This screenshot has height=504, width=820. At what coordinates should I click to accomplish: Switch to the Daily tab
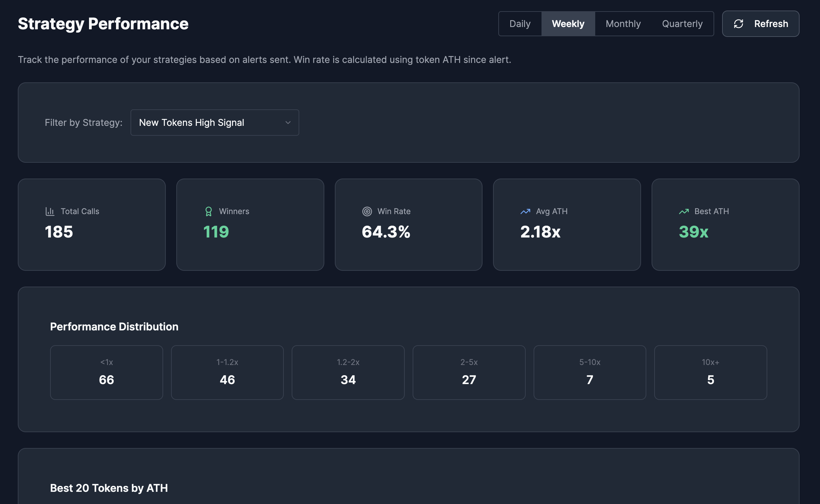(x=519, y=23)
